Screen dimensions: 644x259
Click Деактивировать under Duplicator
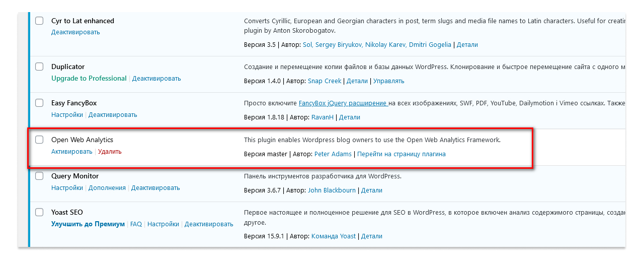156,79
